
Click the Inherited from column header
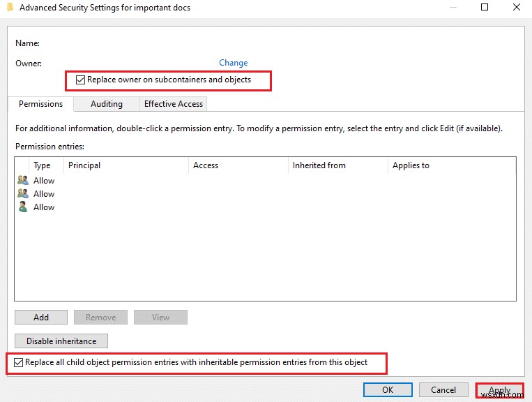pyautogui.click(x=338, y=165)
